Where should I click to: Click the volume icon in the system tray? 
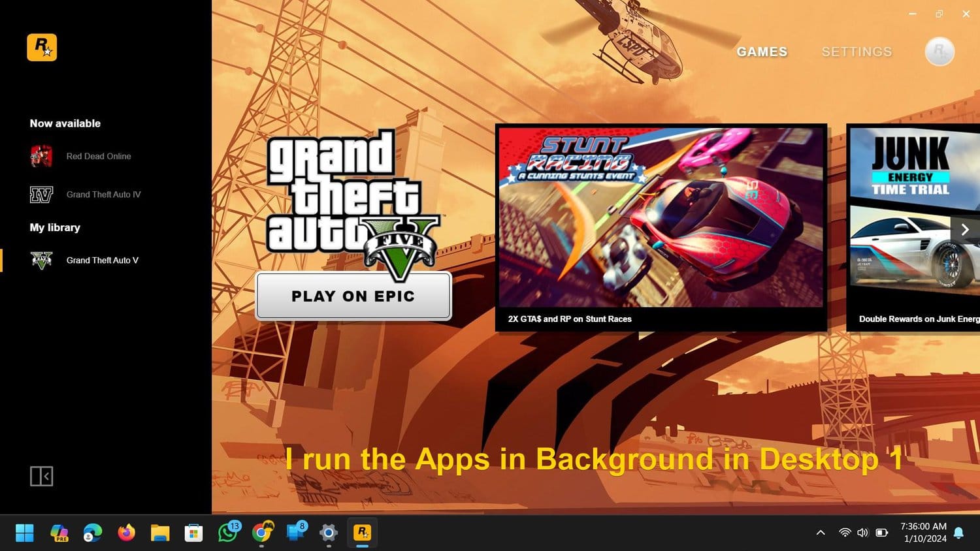tap(862, 533)
